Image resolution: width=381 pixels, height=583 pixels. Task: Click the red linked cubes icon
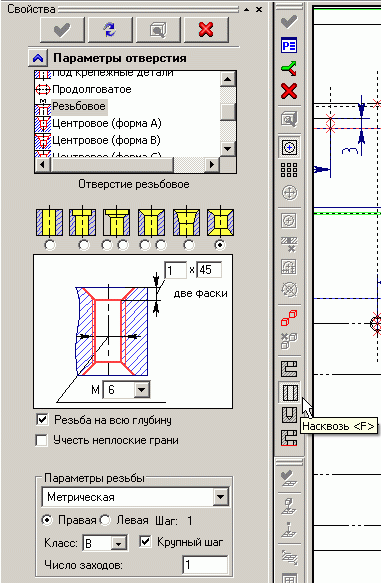pos(289,318)
